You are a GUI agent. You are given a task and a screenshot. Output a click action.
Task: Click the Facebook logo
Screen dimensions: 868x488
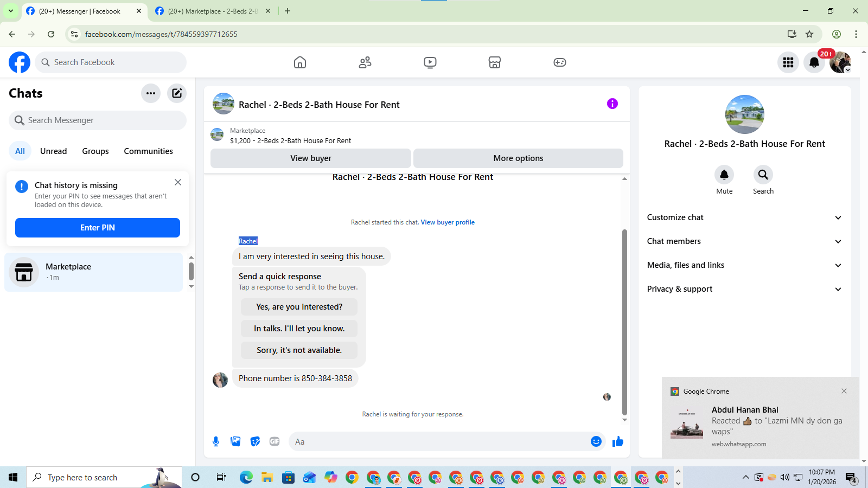20,62
